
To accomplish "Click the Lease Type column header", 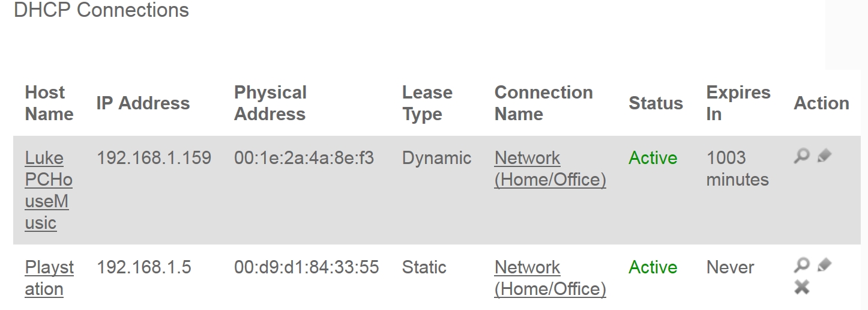I will point(427,103).
